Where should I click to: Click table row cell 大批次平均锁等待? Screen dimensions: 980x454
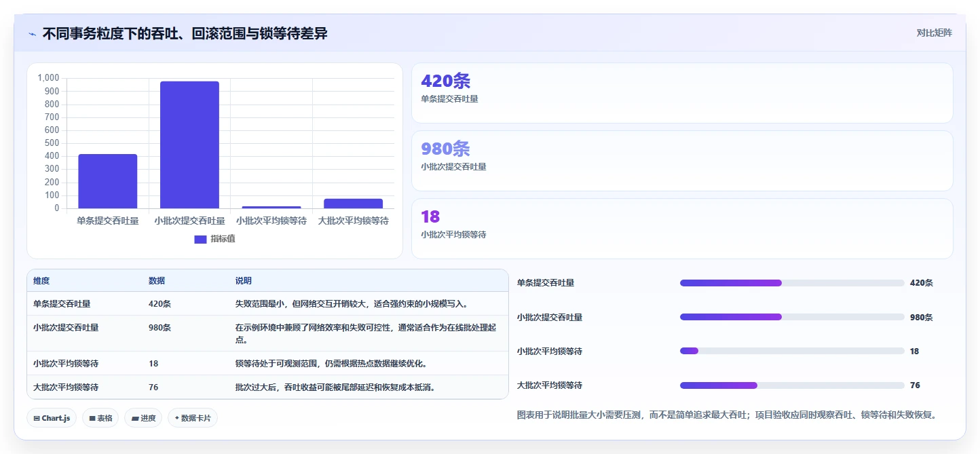point(66,387)
